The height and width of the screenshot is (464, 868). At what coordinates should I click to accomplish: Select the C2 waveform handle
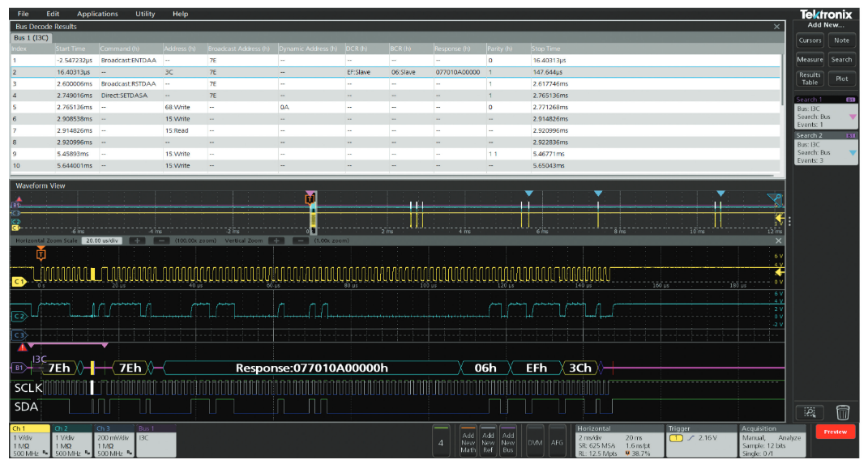19,317
